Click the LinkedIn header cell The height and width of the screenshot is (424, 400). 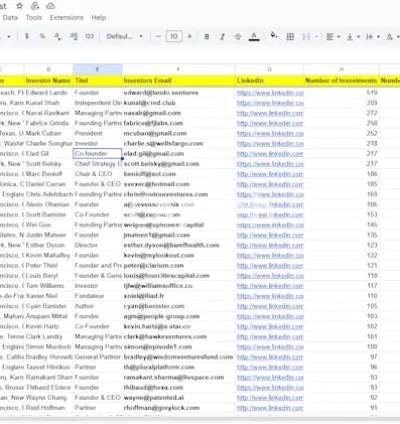tap(269, 80)
